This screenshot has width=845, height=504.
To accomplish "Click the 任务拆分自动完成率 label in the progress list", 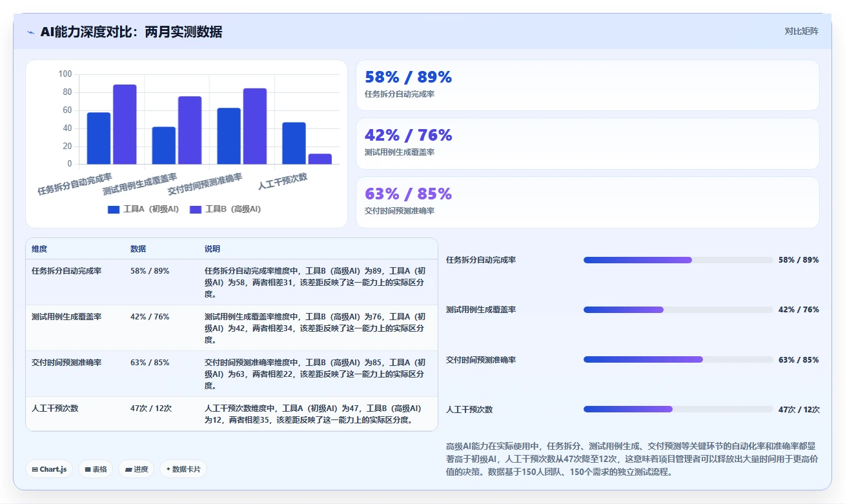I will coord(481,260).
